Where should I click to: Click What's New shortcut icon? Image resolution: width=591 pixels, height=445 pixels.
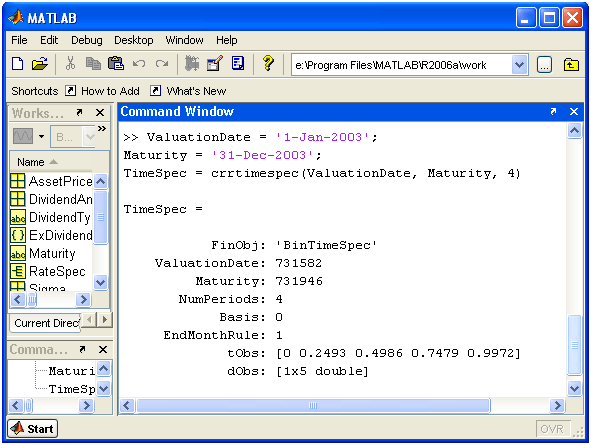(x=155, y=90)
